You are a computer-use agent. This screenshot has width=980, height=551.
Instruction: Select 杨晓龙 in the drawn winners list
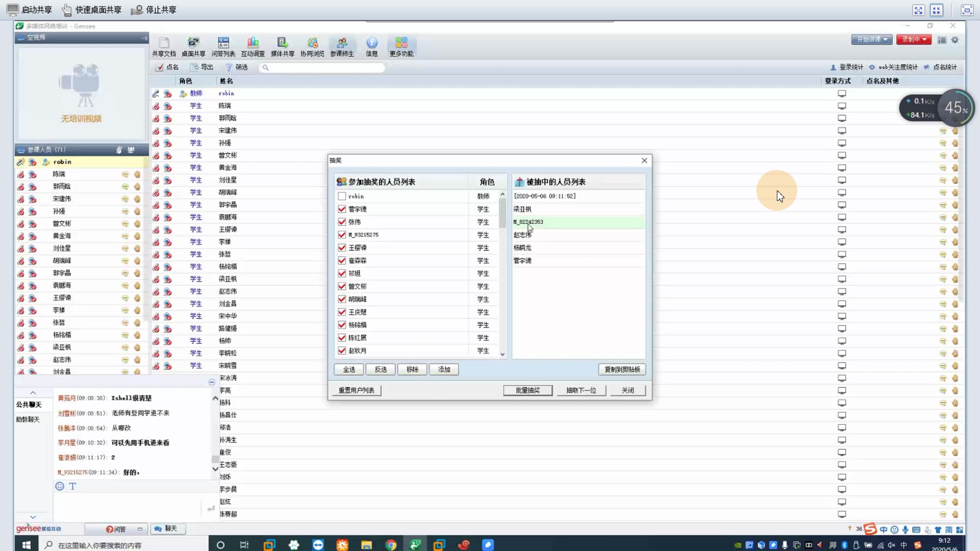coord(578,247)
